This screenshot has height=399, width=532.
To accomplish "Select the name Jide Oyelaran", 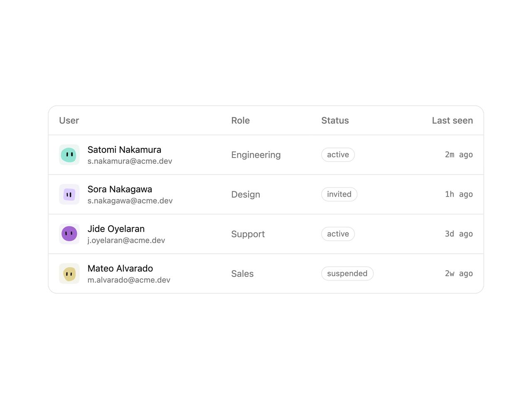I will click(116, 229).
